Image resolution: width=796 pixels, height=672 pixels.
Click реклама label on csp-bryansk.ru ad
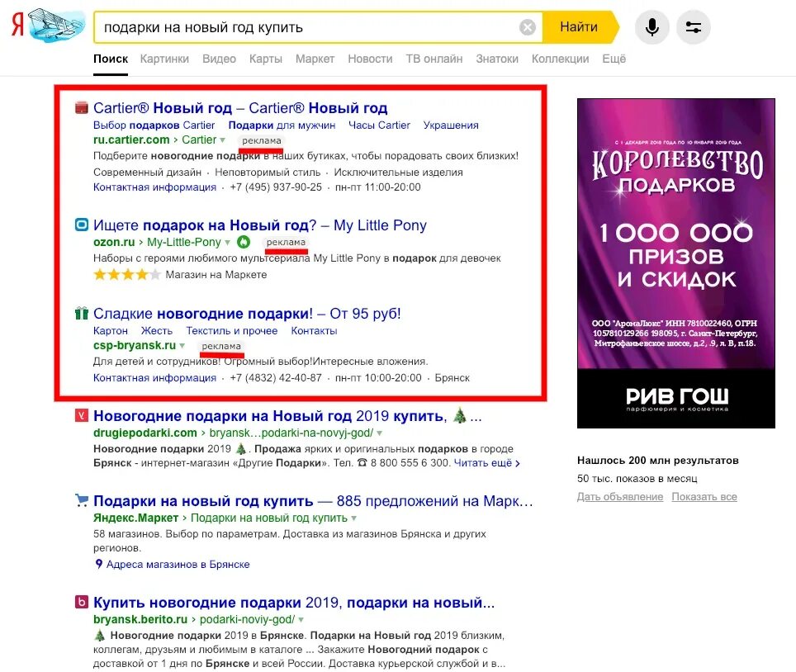[221, 346]
